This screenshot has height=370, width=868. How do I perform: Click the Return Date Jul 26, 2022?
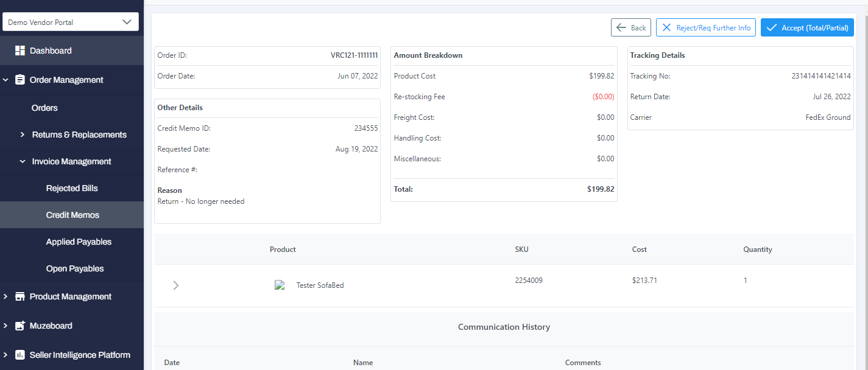(831, 97)
